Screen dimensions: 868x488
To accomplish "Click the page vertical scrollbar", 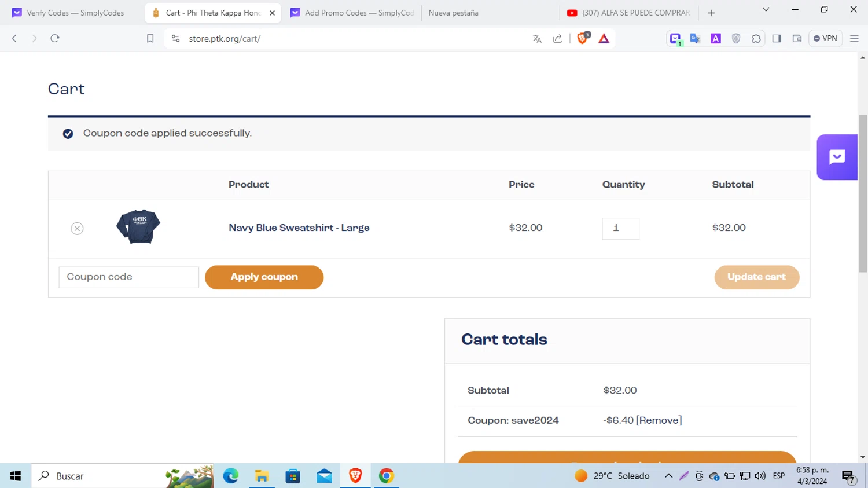I will pos(863,193).
